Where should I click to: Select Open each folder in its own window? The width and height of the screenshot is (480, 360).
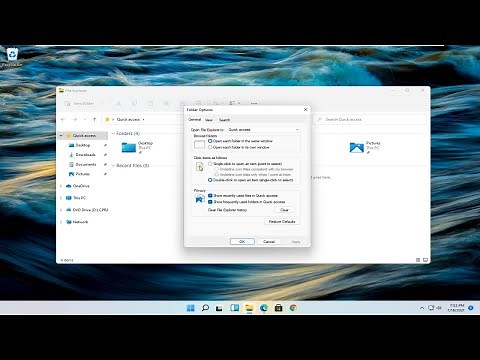[240, 147]
